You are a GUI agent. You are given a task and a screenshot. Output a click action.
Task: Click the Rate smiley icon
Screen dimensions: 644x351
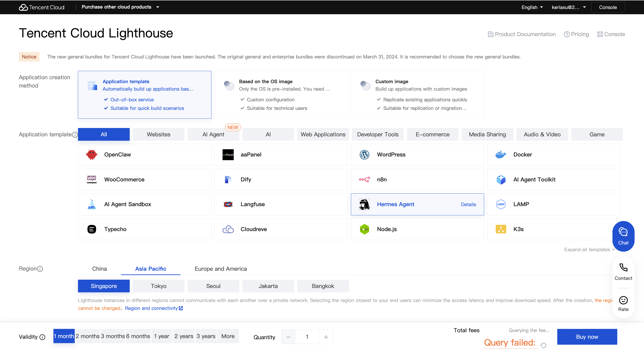[623, 300]
